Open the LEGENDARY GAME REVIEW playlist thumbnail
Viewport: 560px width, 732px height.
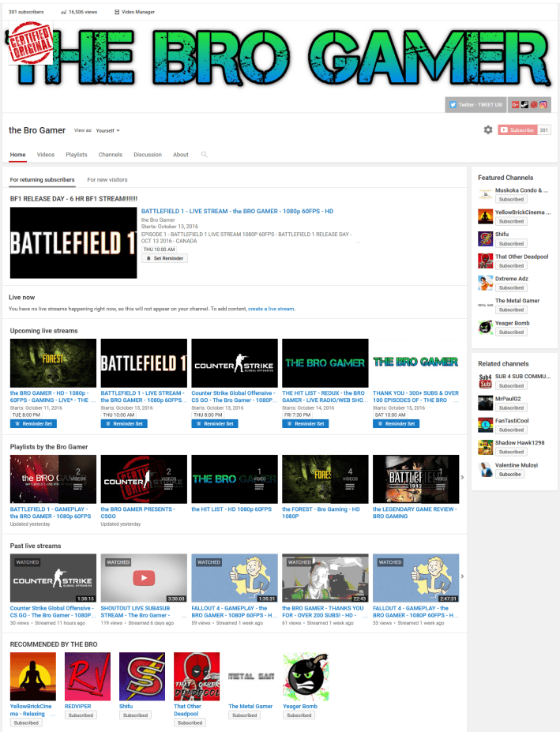(x=415, y=479)
